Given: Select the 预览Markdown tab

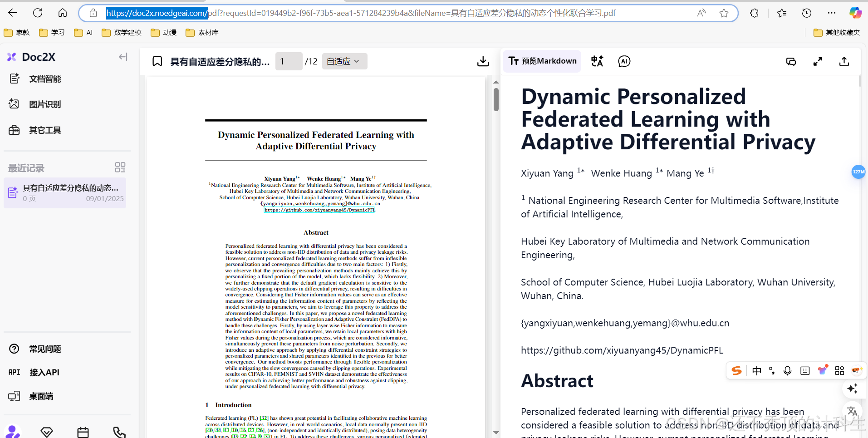Looking at the screenshot, I should point(542,61).
